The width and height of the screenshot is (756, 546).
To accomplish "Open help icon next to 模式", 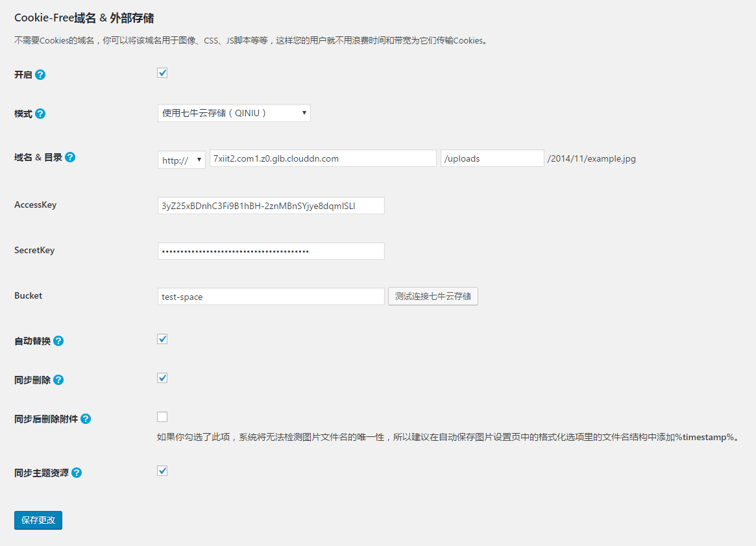I will tap(40, 114).
